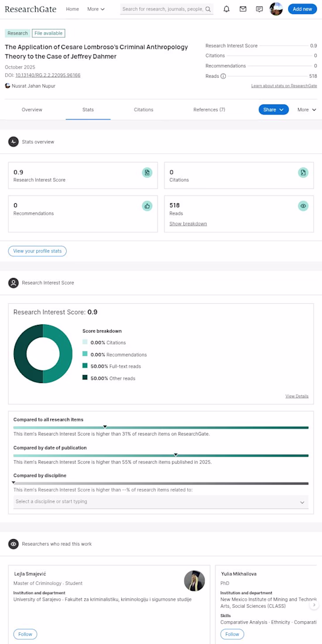322x644 pixels.
Task: Switch to the Overview tab
Action: tap(32, 109)
